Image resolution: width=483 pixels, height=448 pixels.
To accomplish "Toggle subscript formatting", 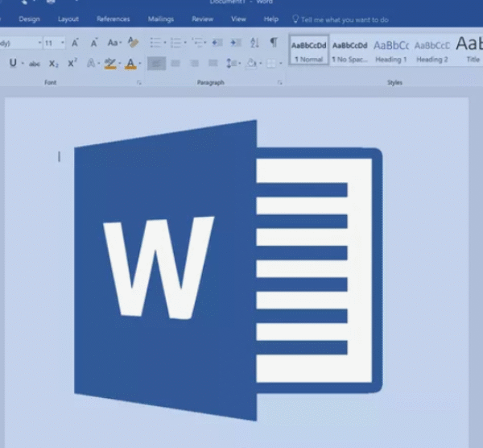I will pyautogui.click(x=54, y=64).
